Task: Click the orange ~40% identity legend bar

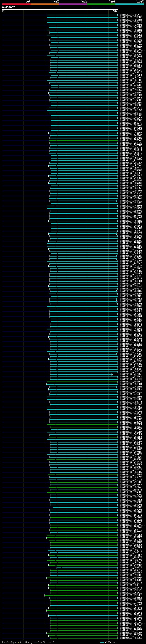Action: tap(45, 4)
